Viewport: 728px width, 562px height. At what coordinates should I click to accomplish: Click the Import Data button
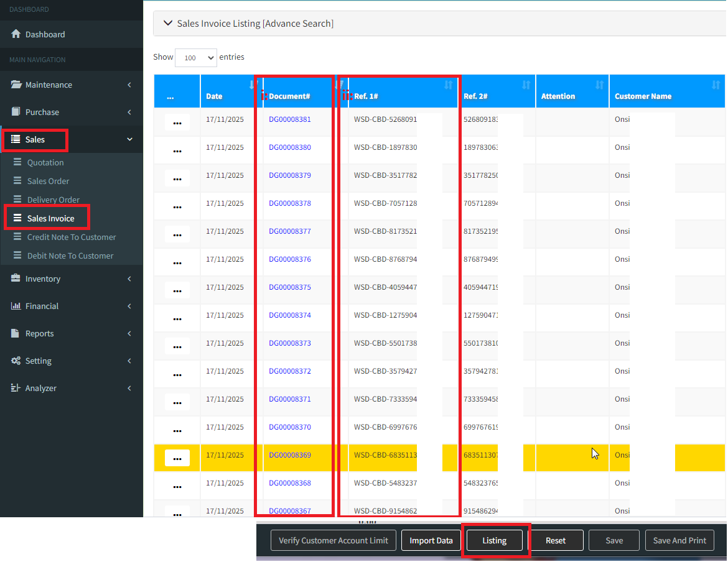pyautogui.click(x=431, y=540)
